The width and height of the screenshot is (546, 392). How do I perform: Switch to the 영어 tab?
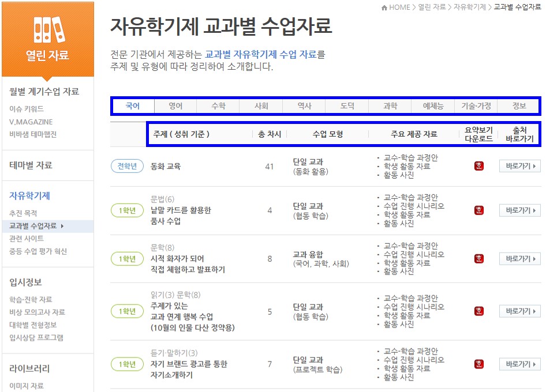coord(175,105)
